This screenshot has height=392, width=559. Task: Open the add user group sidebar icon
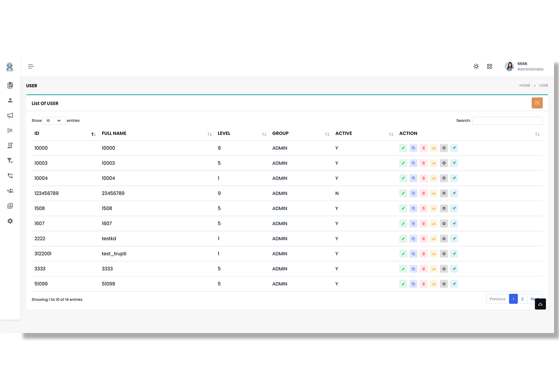[x=10, y=191]
